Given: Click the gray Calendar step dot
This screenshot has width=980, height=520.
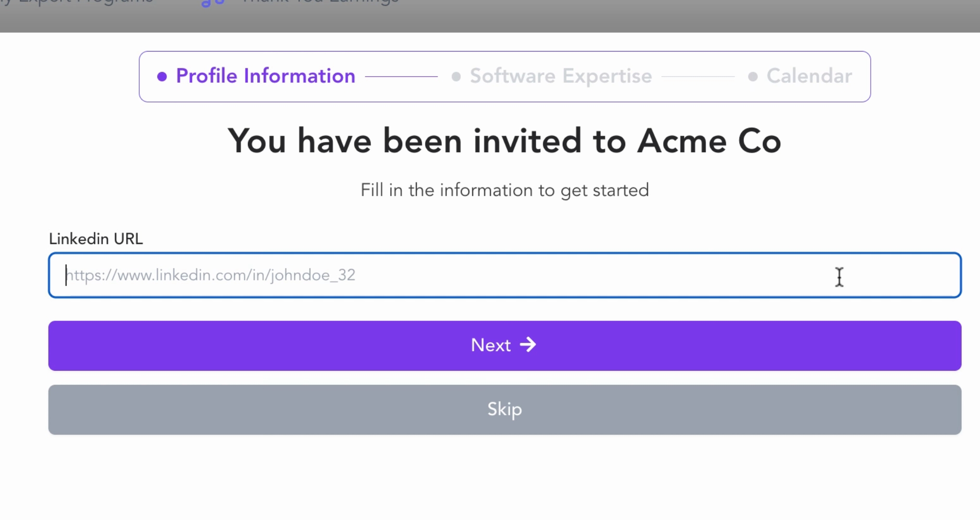Looking at the screenshot, I should click(x=753, y=77).
